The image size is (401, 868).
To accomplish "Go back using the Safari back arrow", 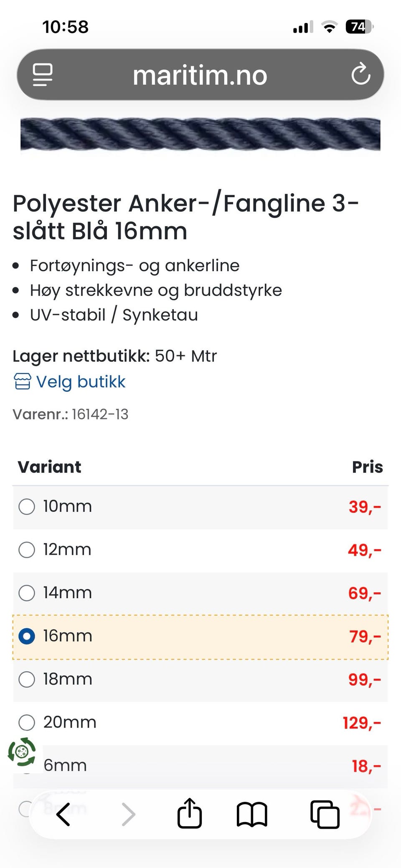I will 63,814.
